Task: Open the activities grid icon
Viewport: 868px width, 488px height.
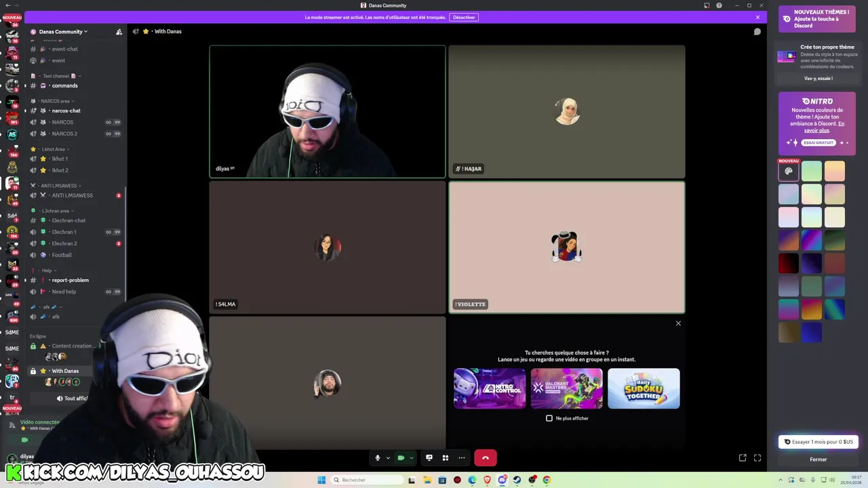Action: tap(446, 458)
